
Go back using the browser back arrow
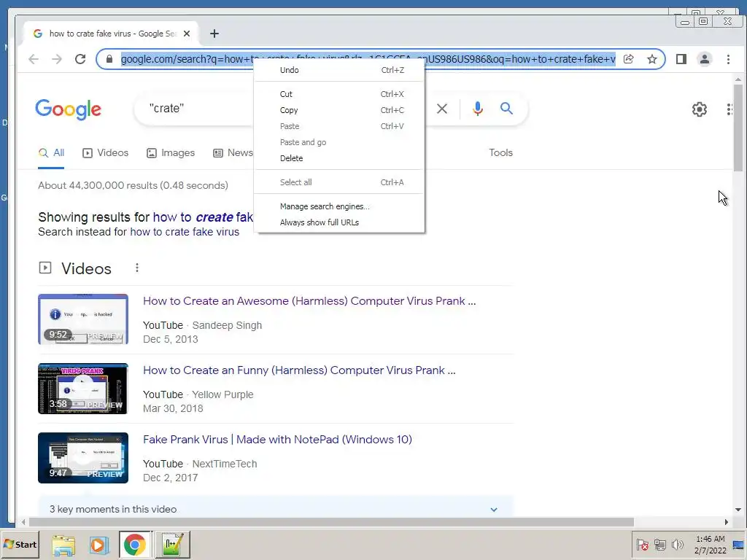[34, 59]
